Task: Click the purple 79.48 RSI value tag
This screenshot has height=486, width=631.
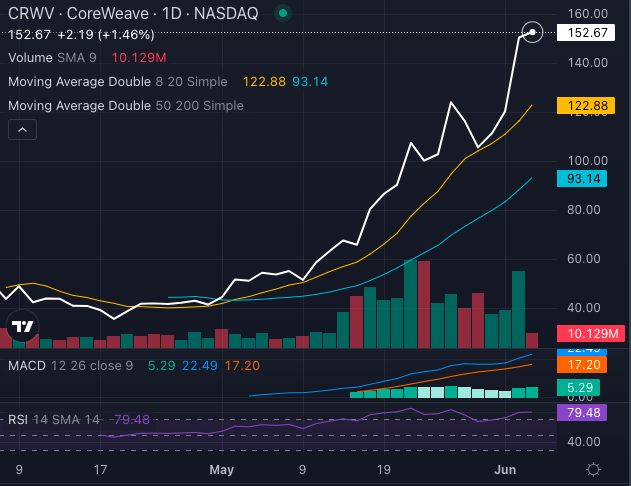Action: click(582, 412)
